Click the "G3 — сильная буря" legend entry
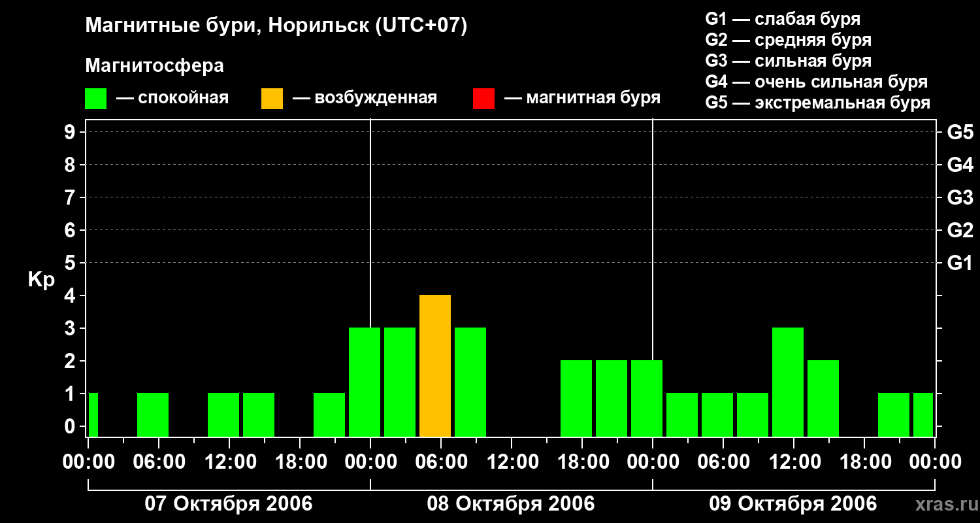This screenshot has height=523, width=980. pyautogui.click(x=788, y=61)
